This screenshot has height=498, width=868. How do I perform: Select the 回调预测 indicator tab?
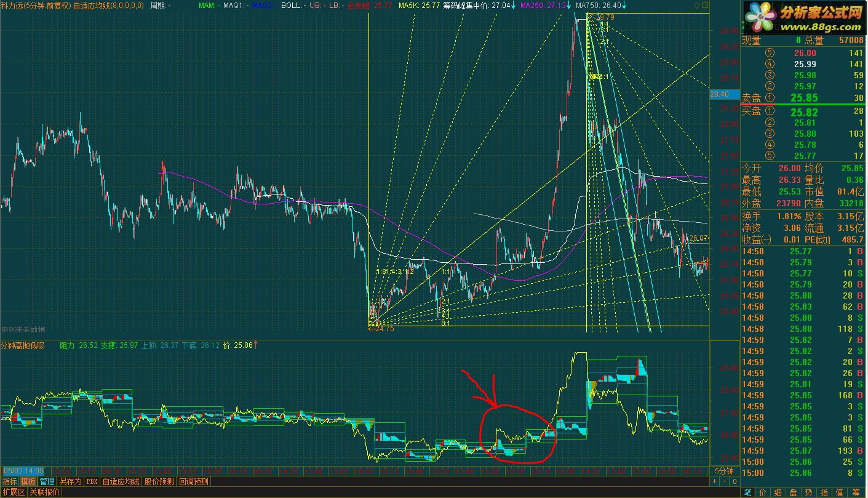pyautogui.click(x=194, y=481)
